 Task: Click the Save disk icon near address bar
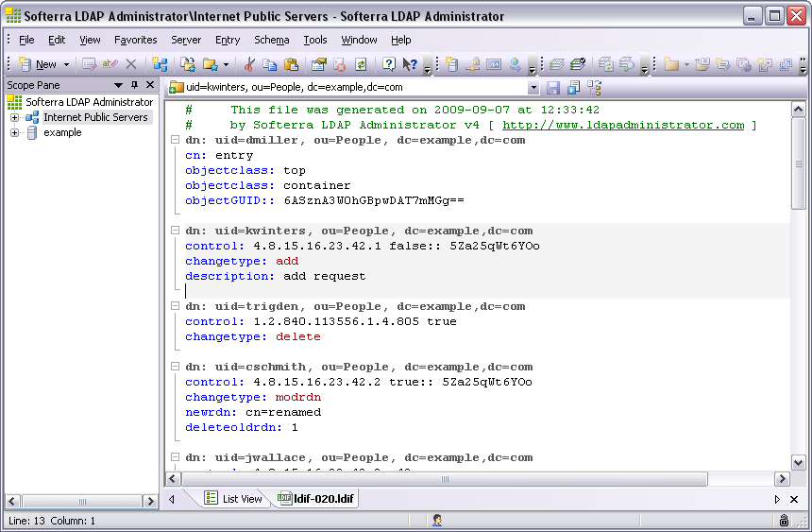pyautogui.click(x=553, y=88)
